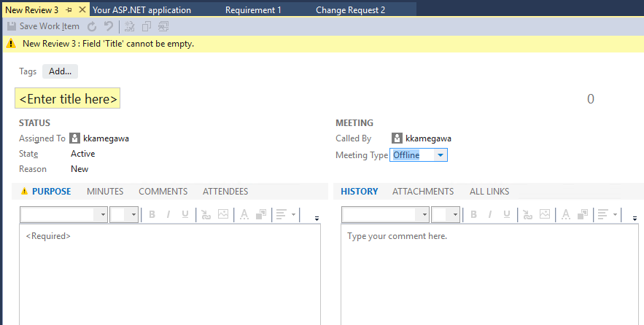Switch to COMMENTS tab
This screenshot has height=325, width=644.
point(163,191)
